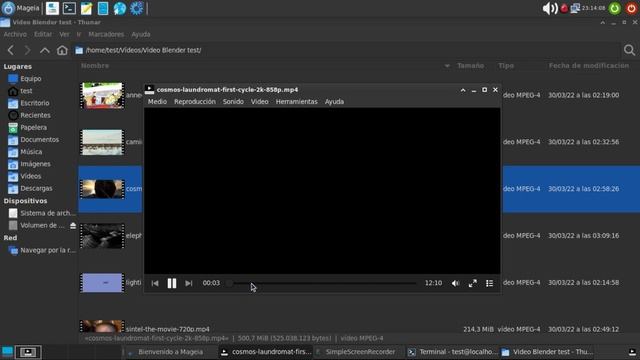Open the Sonido menu
Viewport: 640px width, 360px height.
[233, 102]
